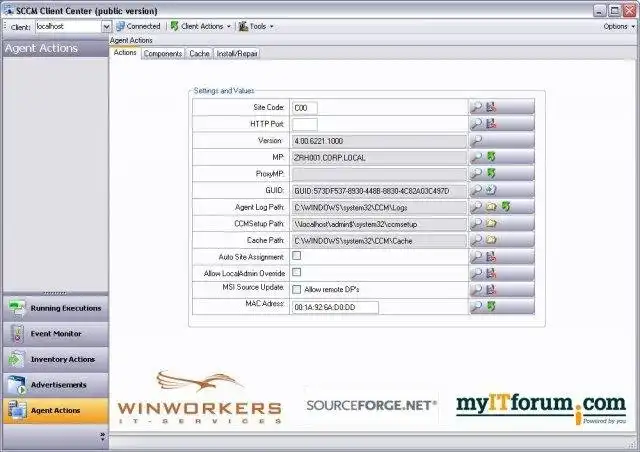Open Advertisements in the sidebar
The image size is (640, 452).
(56, 385)
